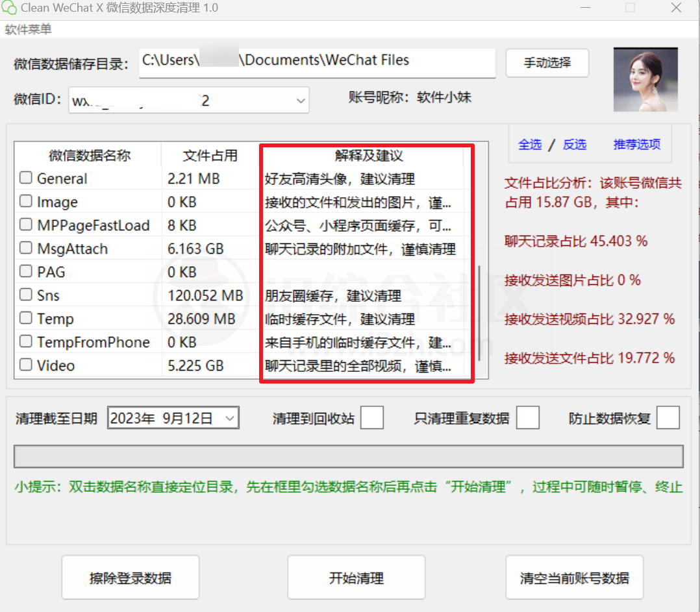
Task: Check the TempFromPhone checkbox
Action: tap(26, 341)
